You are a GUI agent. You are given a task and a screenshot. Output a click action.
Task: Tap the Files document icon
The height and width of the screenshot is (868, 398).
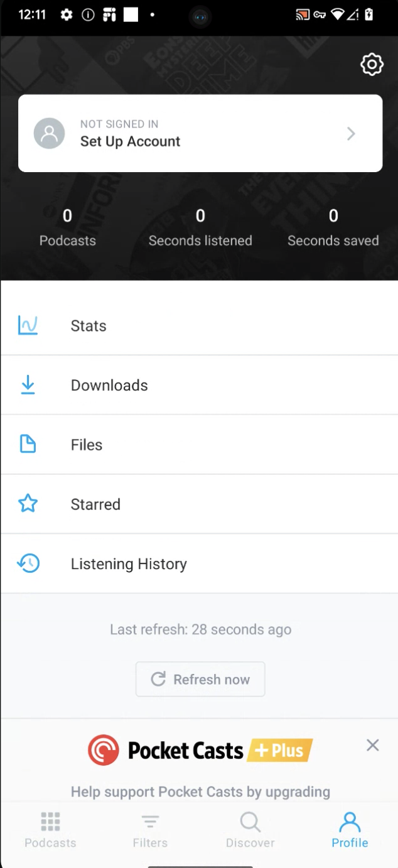click(x=28, y=444)
